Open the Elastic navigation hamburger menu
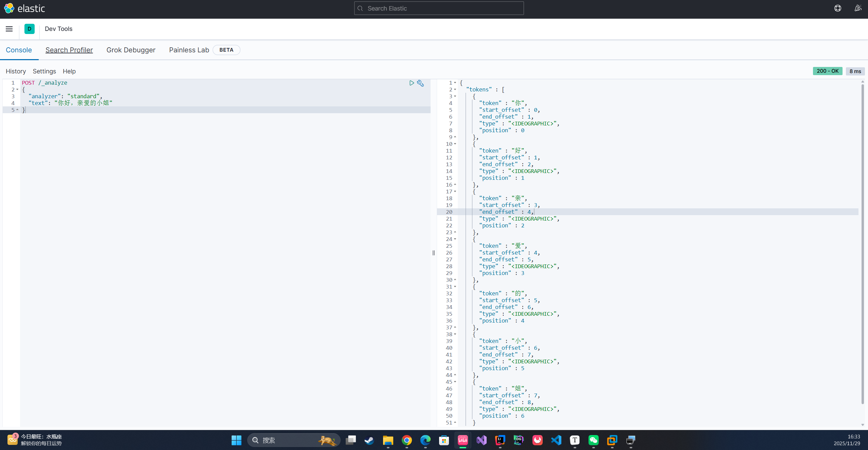This screenshot has height=450, width=868. (9, 29)
